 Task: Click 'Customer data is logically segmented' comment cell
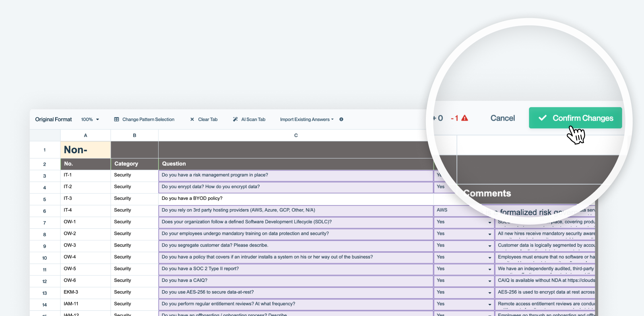(545, 246)
